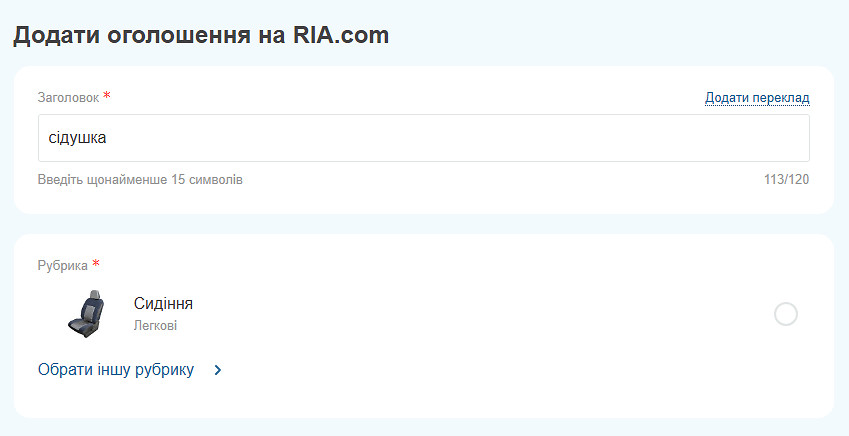Image resolution: width=849 pixels, height=436 pixels.
Task: Select the Сидіння radio button
Action: click(786, 314)
